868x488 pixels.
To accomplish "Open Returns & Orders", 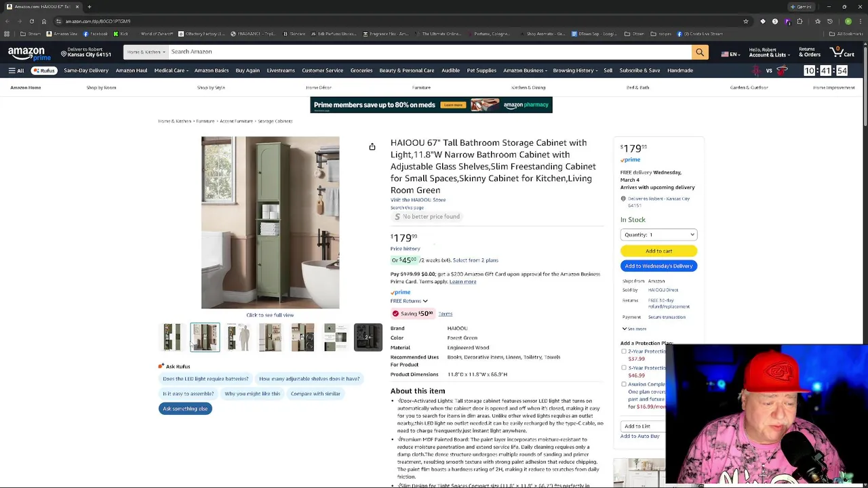I will point(810,52).
